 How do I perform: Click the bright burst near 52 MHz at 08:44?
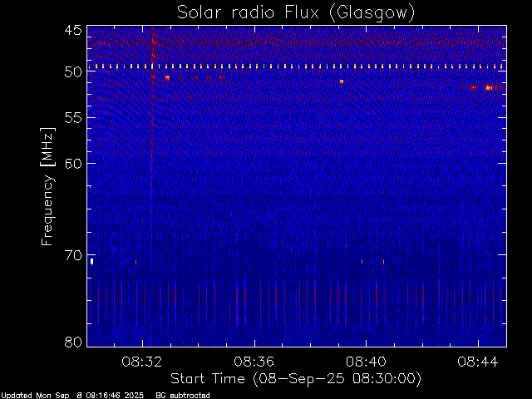click(489, 87)
